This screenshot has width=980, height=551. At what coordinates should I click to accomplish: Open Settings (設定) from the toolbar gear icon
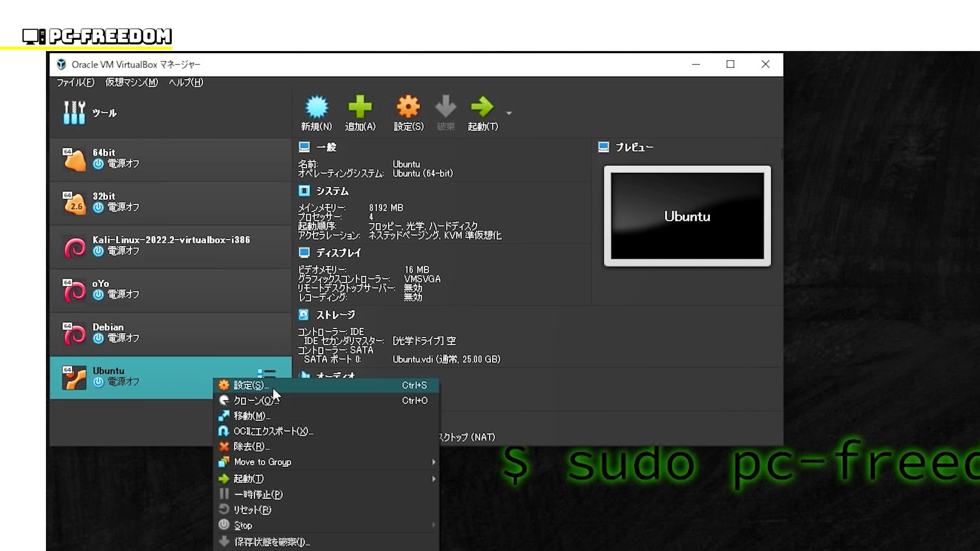click(408, 107)
